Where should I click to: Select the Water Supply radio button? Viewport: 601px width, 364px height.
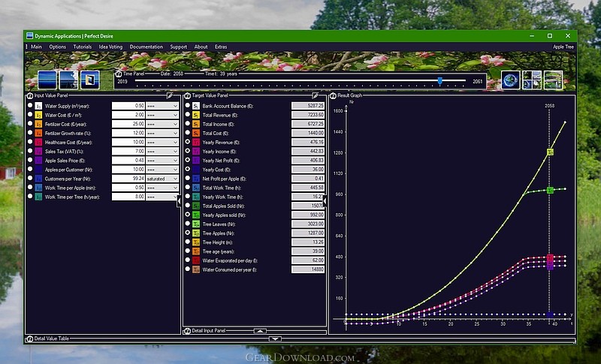(30, 105)
